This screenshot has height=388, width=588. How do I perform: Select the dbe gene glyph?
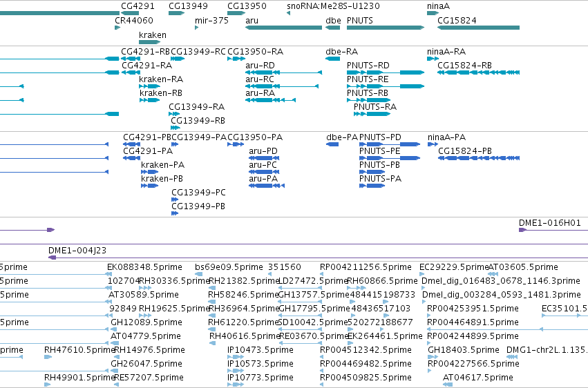point(332,28)
